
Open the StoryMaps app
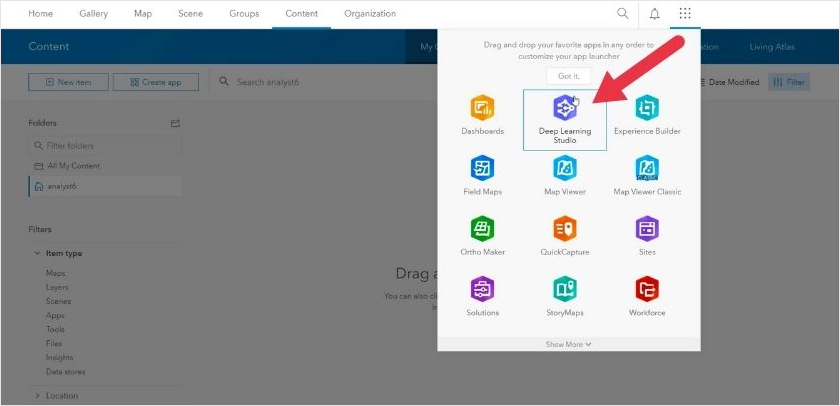(x=565, y=296)
